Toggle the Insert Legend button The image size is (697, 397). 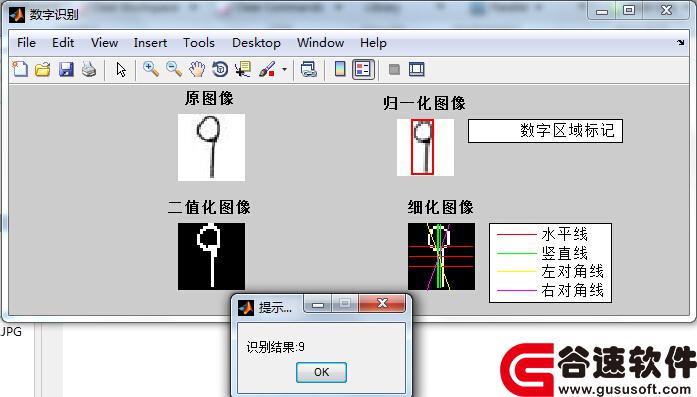coord(363,69)
